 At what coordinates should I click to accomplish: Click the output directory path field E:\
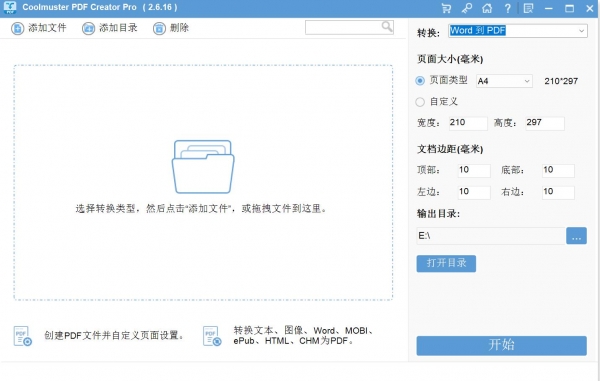pyautogui.click(x=491, y=236)
